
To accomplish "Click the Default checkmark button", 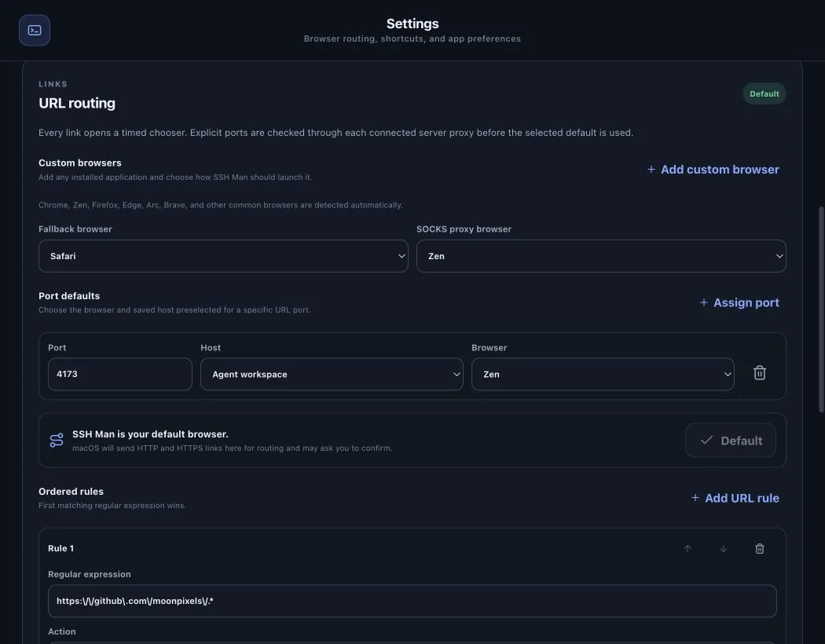I will (x=730, y=441).
